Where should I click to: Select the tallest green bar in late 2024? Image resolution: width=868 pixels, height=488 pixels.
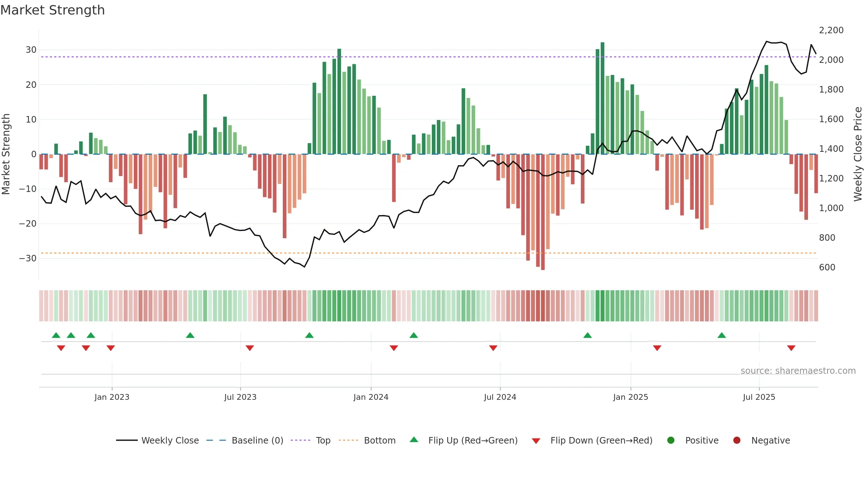coord(603,98)
